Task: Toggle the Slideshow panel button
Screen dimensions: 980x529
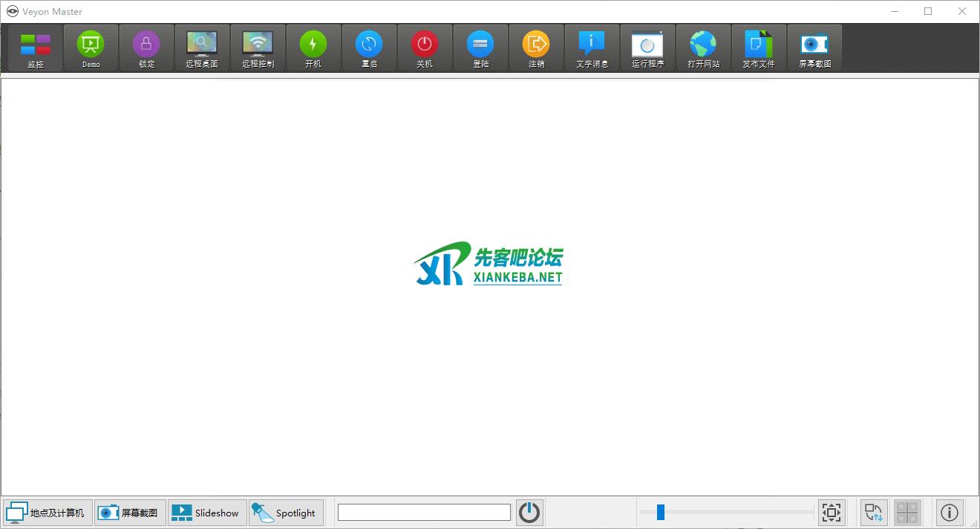Action: click(x=207, y=513)
